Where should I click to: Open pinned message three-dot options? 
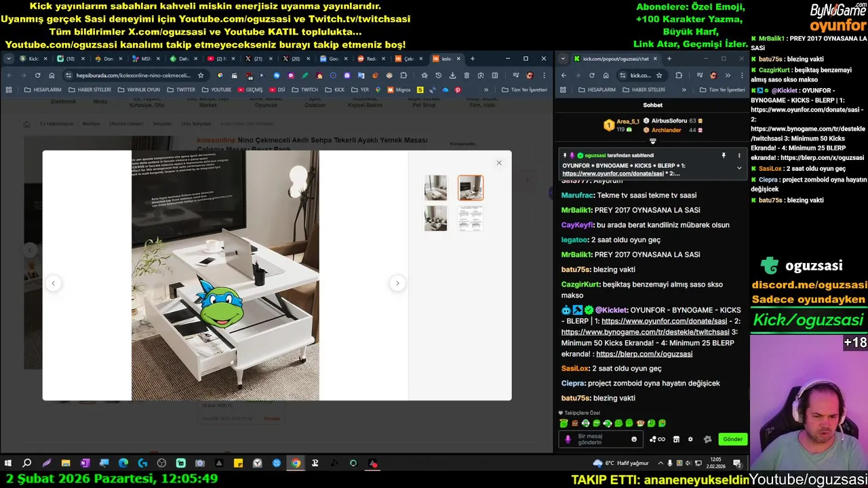tap(739, 155)
